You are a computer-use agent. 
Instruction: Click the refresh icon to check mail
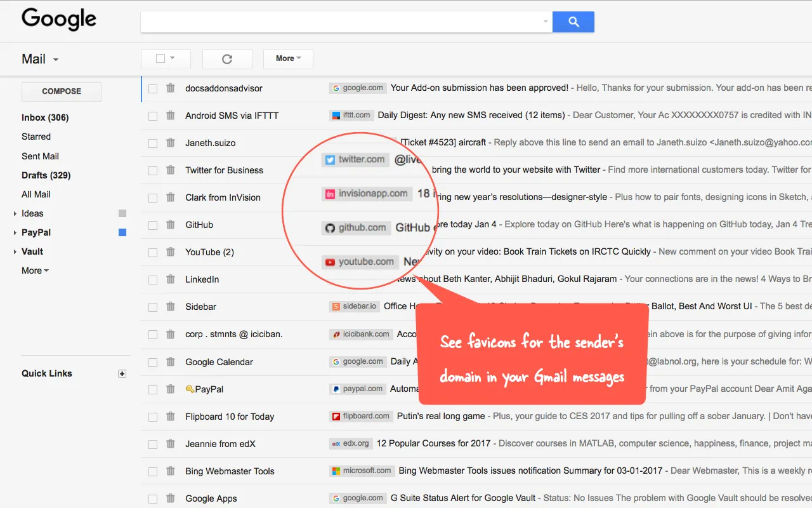click(x=227, y=58)
